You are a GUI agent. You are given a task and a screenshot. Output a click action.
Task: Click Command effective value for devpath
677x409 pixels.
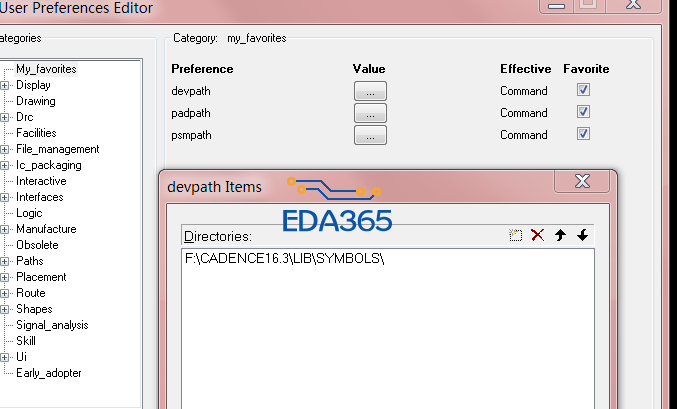(524, 91)
